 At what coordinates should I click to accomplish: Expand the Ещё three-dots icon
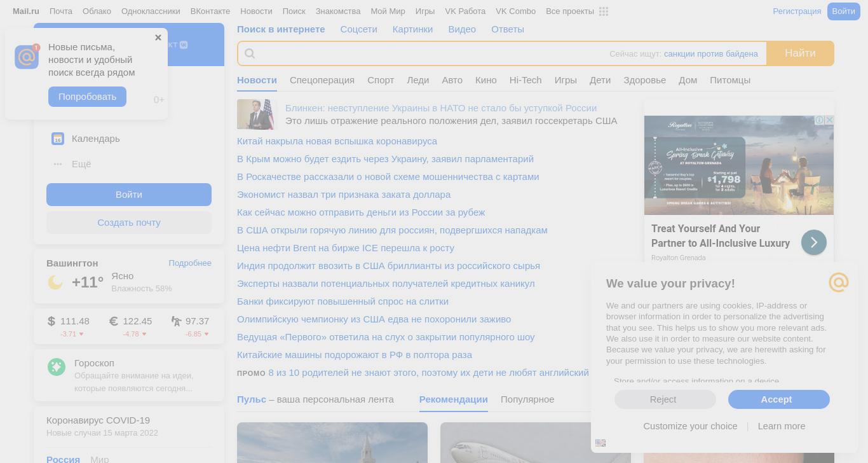coord(58,164)
